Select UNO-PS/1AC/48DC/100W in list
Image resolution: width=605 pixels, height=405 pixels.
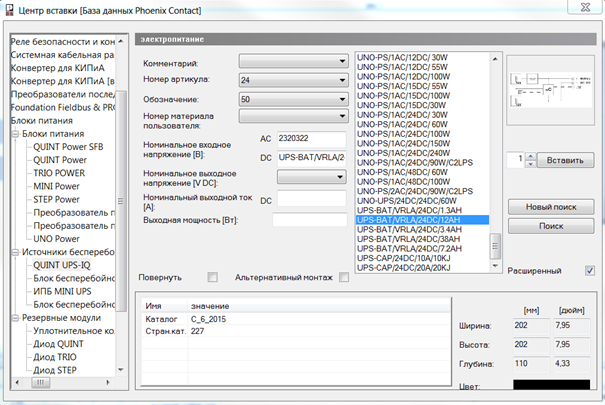pyautogui.click(x=404, y=181)
